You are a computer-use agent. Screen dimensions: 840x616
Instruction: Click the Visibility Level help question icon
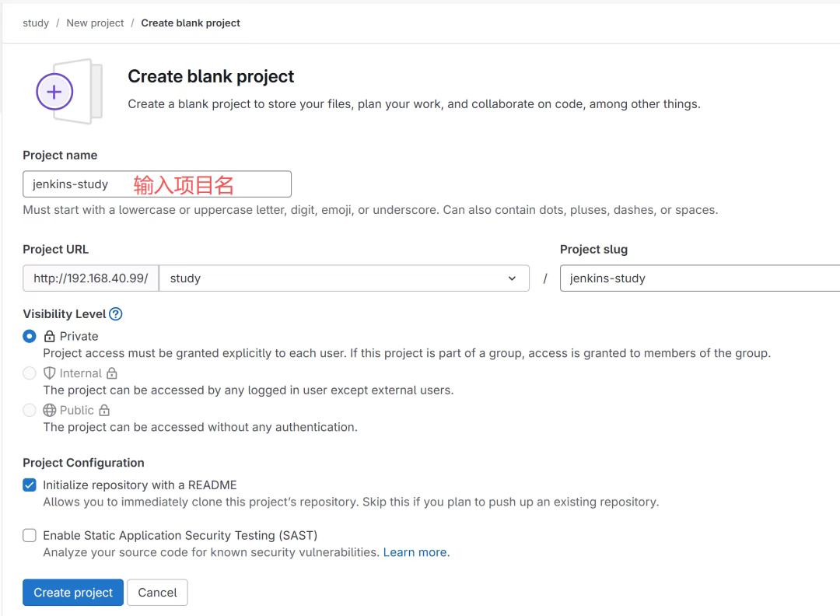click(116, 314)
